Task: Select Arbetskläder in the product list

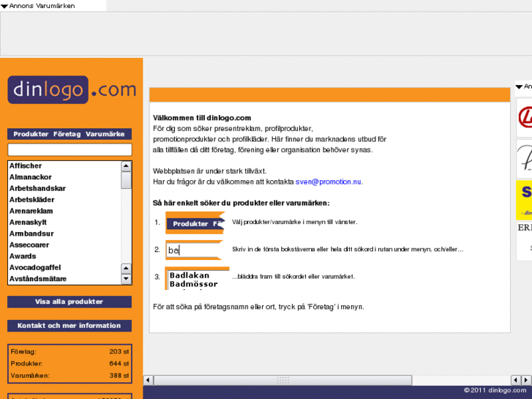Action: pyautogui.click(x=32, y=199)
